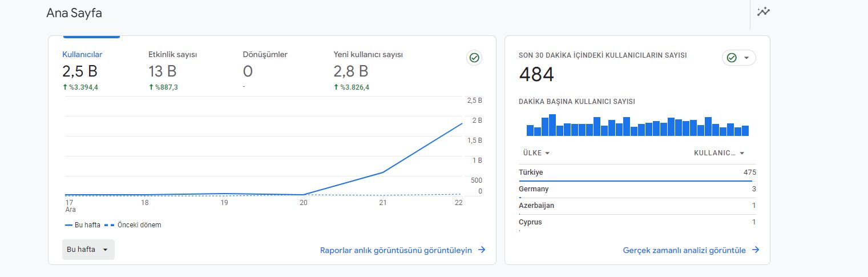
Task: Click the %3.394,4 users change percentage
Action: tap(80, 87)
